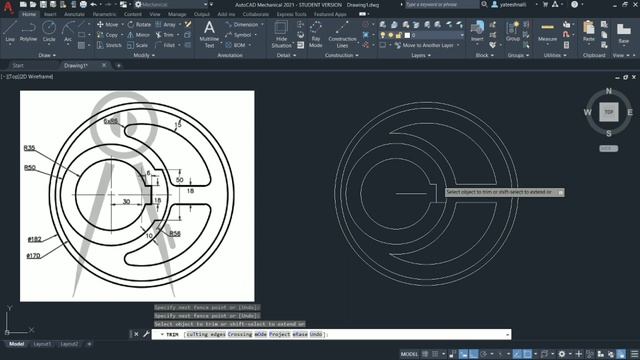This screenshot has width=640, height=360.
Task: Open the Insert ribbon tab
Action: 50,14
